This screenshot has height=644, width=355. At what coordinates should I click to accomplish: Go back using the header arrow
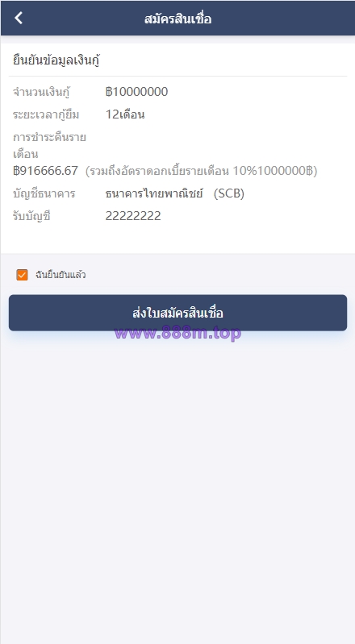click(x=19, y=18)
